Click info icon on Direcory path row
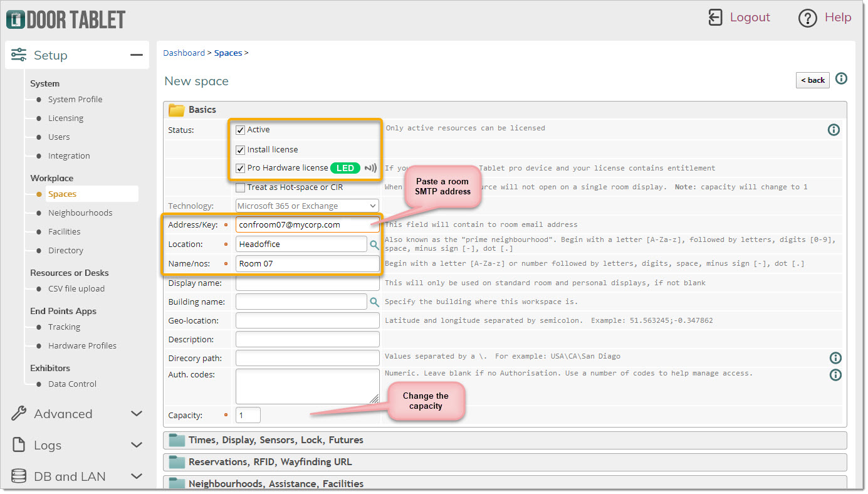The height and width of the screenshot is (494, 868). (x=835, y=358)
